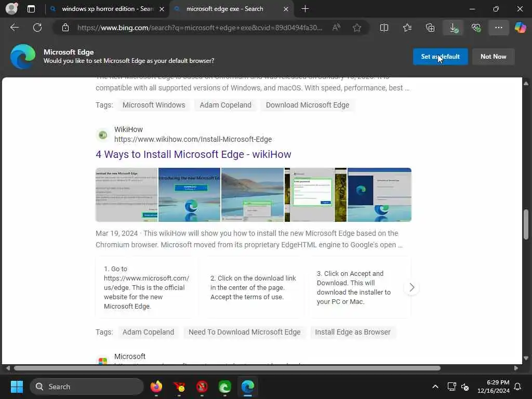Activate Read aloud icon in address bar
The image size is (532, 399).
[336, 28]
